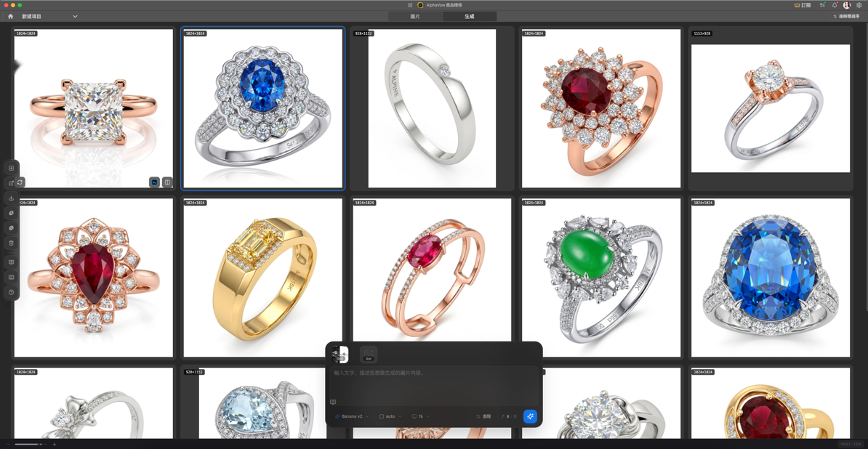Open the book guide icon in left toolbar

coord(12,262)
